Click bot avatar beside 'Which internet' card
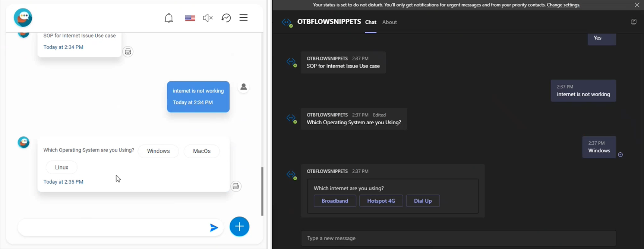Image resolution: width=644 pixels, height=249 pixels. click(x=291, y=175)
